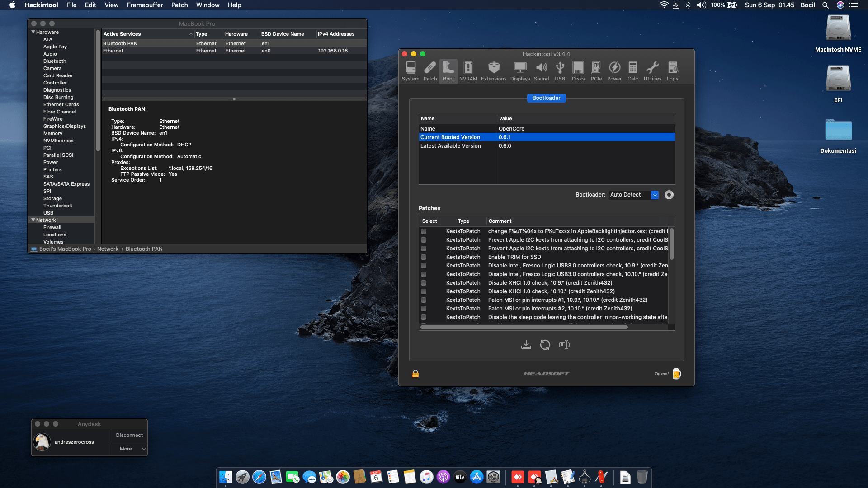Click the download patches icon below the table
Viewport: 868px width, 488px height.
click(526, 345)
